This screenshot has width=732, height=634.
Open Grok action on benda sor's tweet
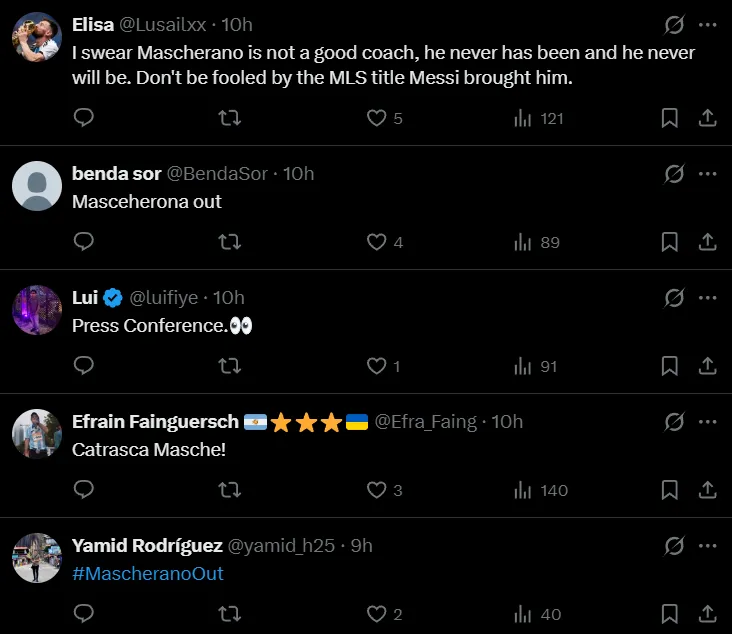[x=674, y=174]
